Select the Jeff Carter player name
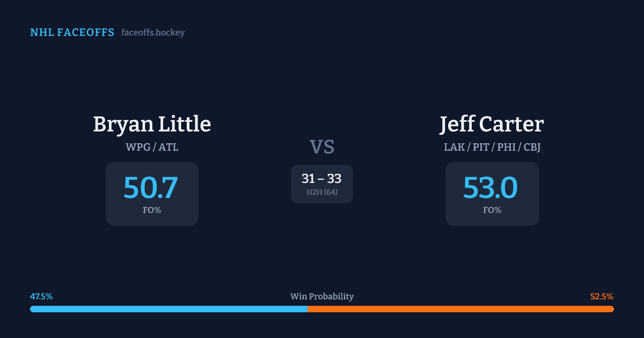 [x=492, y=124]
